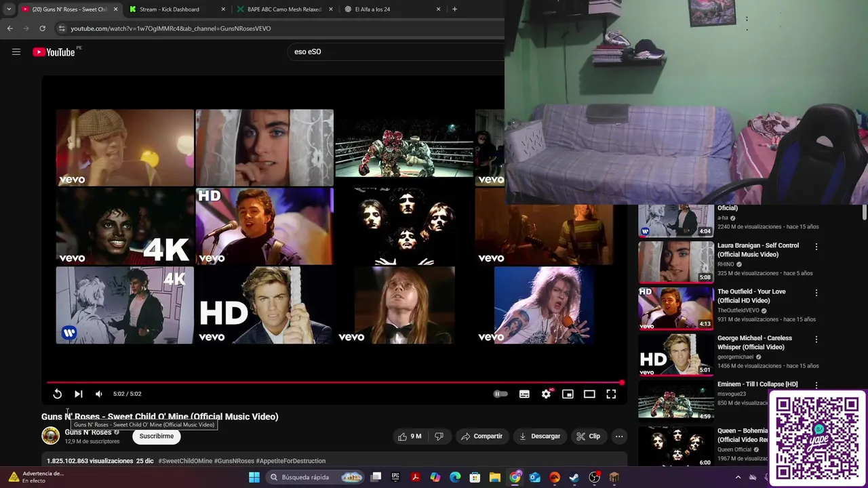868x488 pixels.
Task: Like the video with 9 M likes
Action: pos(410,436)
